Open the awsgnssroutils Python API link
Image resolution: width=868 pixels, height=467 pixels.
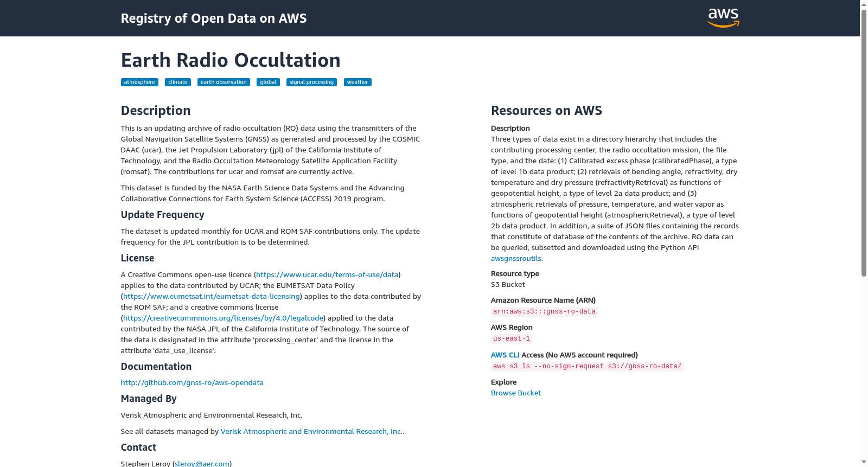click(516, 259)
